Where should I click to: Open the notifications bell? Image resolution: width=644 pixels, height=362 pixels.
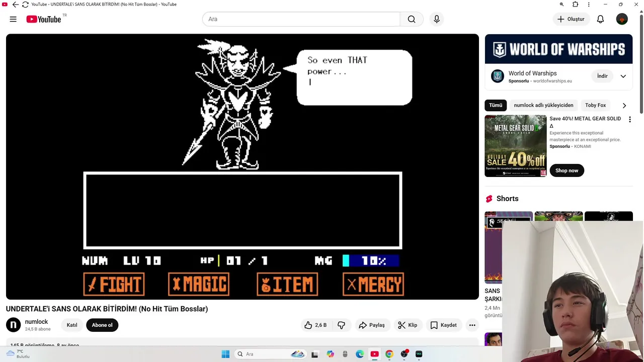[600, 19]
